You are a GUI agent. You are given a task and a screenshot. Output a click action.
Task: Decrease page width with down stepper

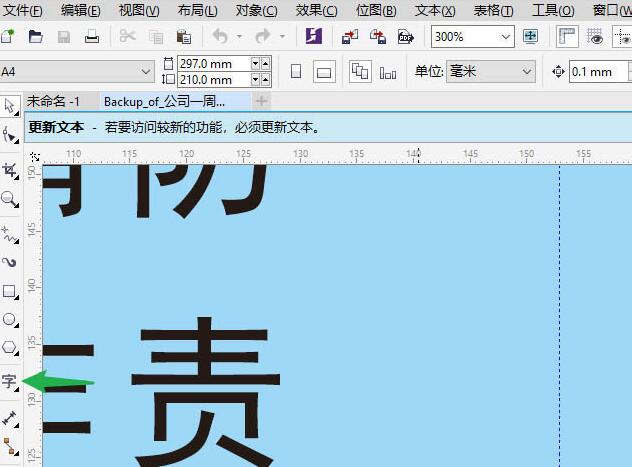[255, 64]
